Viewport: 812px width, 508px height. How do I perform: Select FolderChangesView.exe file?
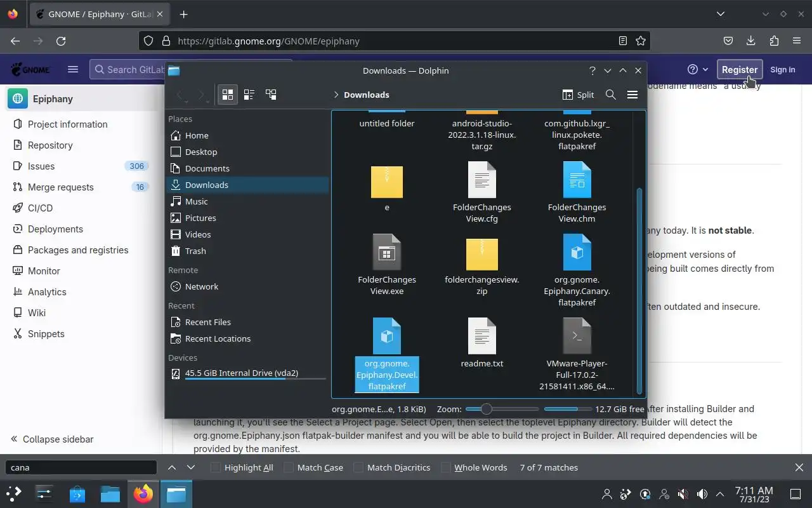coord(387,265)
